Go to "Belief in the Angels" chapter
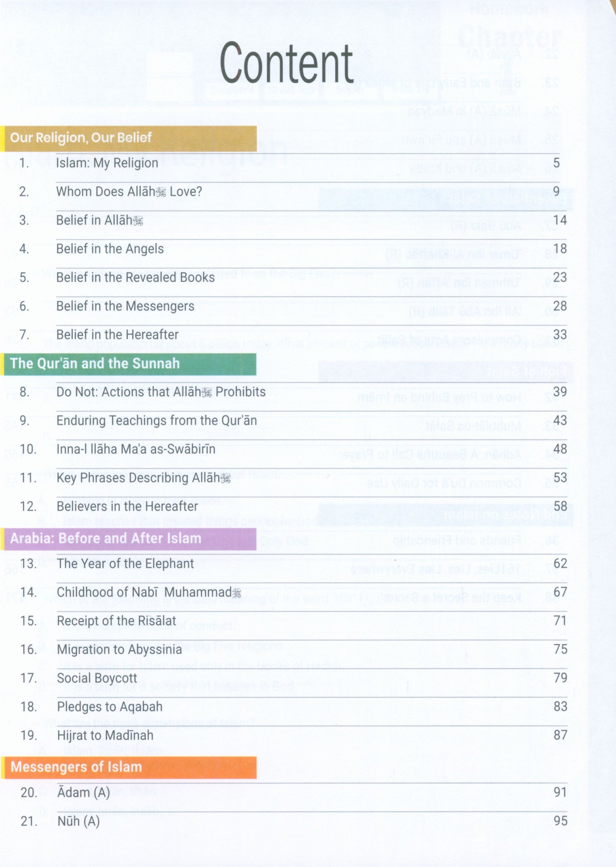 pos(110,249)
